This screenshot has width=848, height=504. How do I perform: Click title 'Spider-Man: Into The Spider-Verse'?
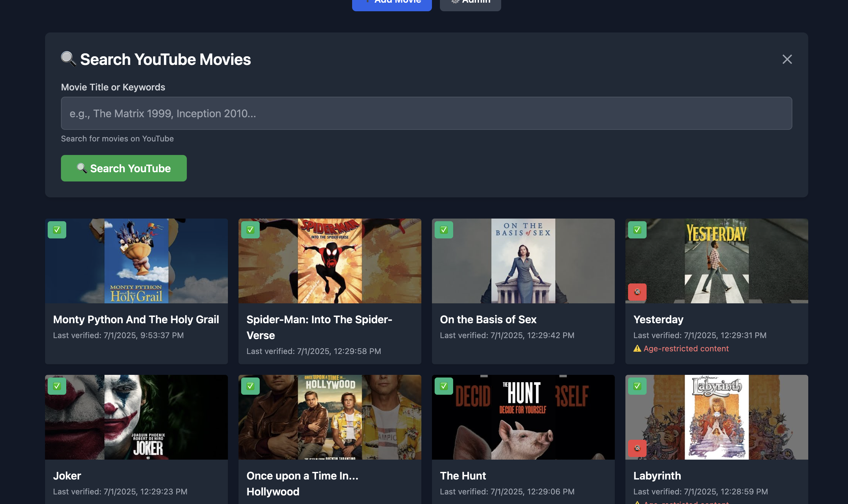(x=319, y=328)
